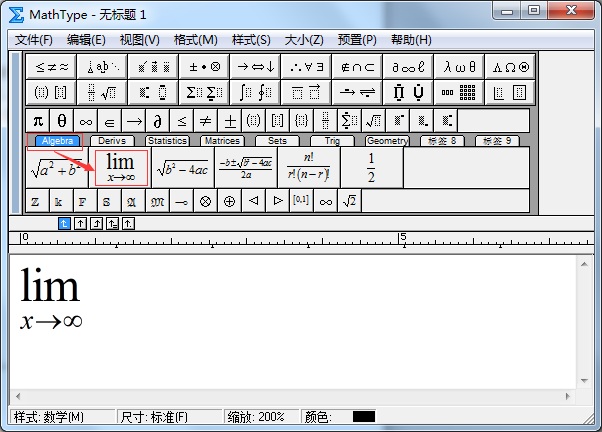Open the labeled arrow templates palette

point(358,92)
